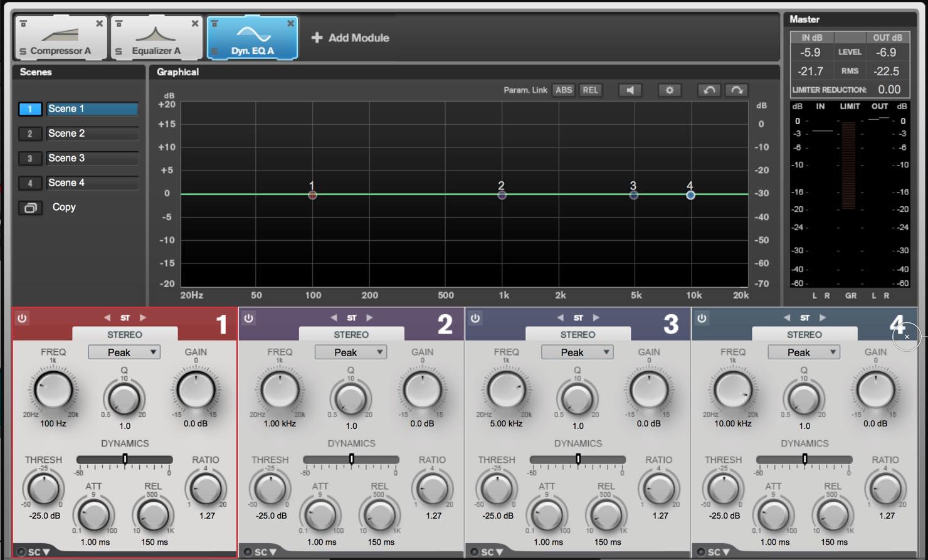This screenshot has width=928, height=560.
Task: Activate the Scene 1 number button
Action: pos(29,109)
